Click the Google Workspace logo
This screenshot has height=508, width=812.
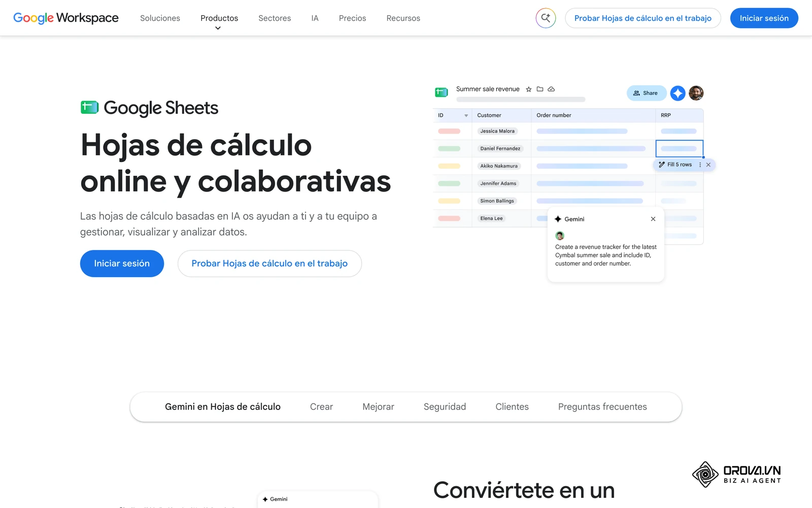pyautogui.click(x=66, y=18)
